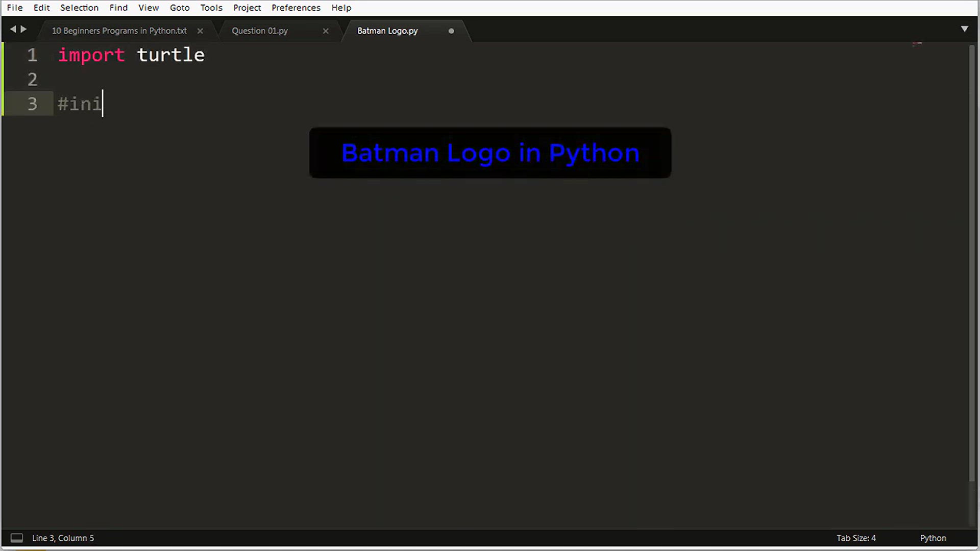Open the Preferences menu
Screen dimensions: 980x551
pos(296,8)
